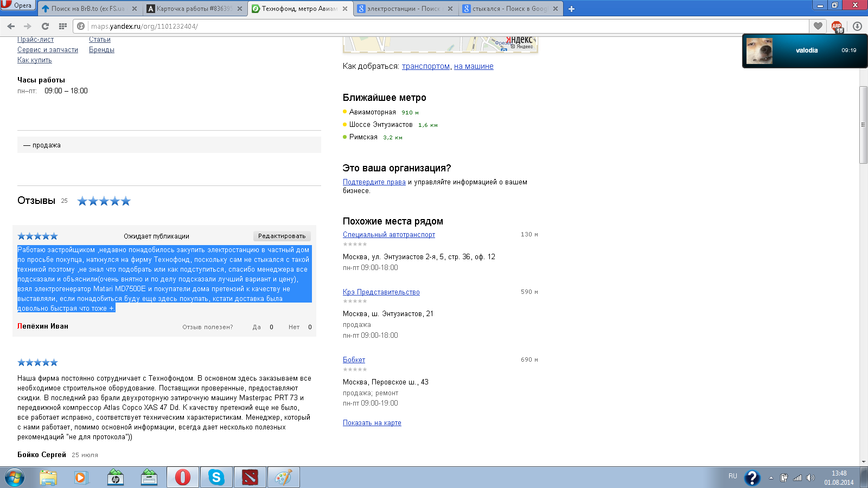This screenshot has width=868, height=488.
Task: Click the overall rating stars next to Отзывы
Action: tap(104, 201)
